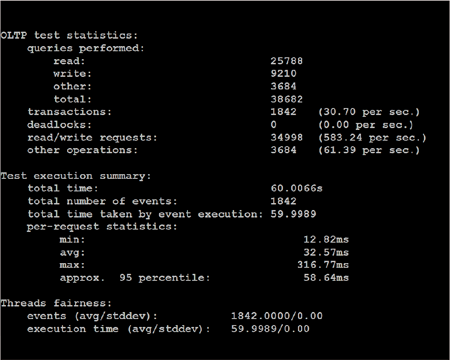Click the event execution time 59.9989

pyautogui.click(x=293, y=214)
